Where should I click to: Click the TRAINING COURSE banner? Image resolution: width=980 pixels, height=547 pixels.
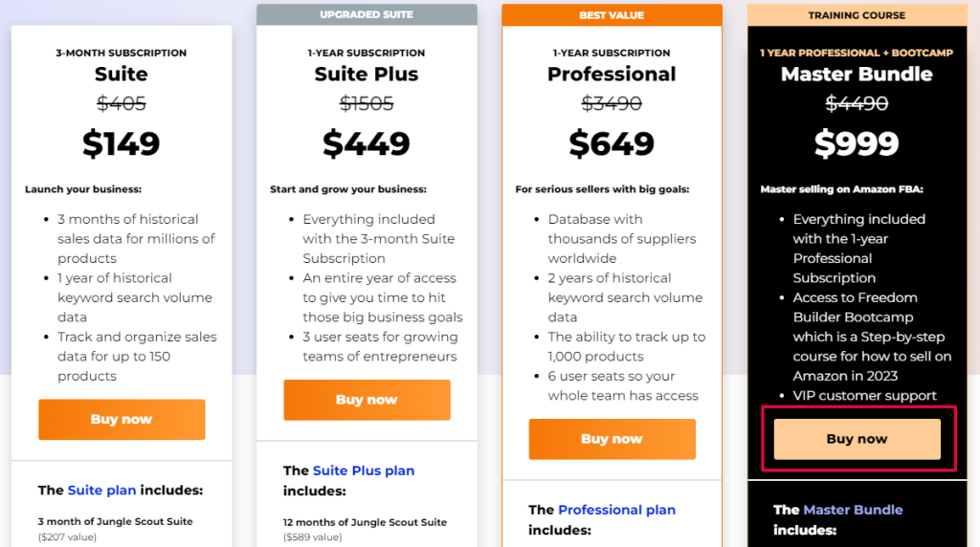pyautogui.click(x=857, y=15)
